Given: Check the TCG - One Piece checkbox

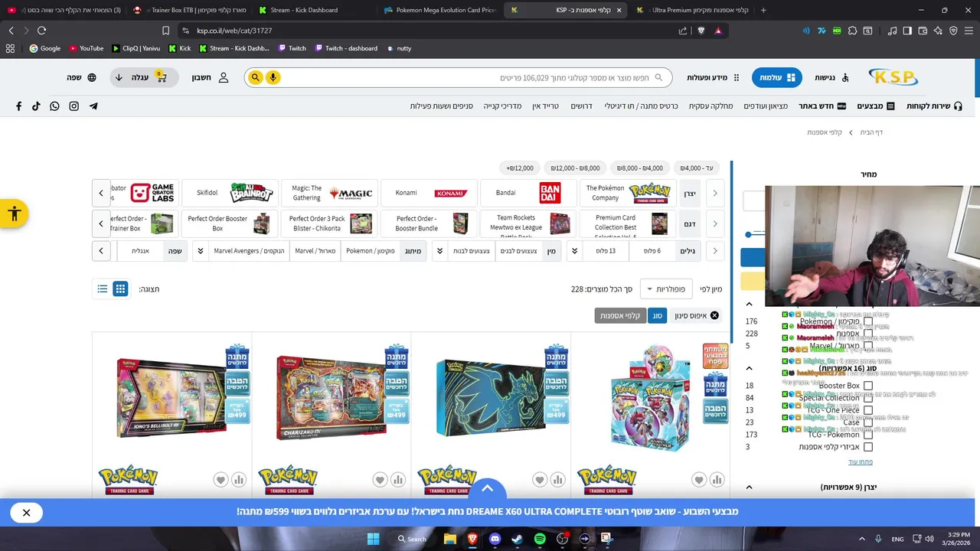Looking at the screenshot, I should (867, 410).
